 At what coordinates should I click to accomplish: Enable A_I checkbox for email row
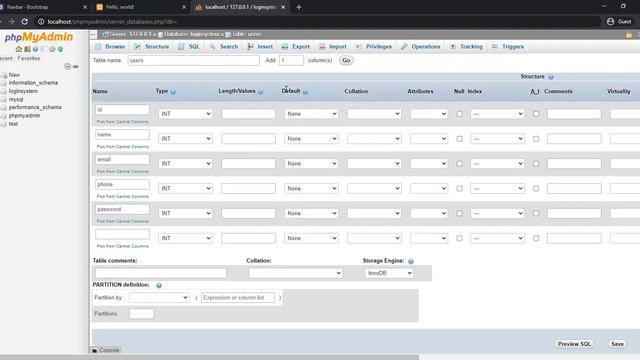coord(536,164)
